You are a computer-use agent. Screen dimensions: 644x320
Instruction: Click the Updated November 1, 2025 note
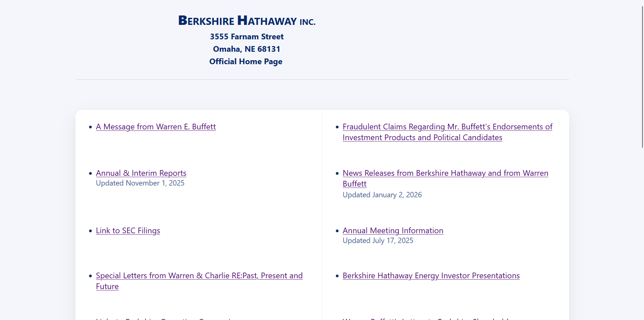(140, 183)
